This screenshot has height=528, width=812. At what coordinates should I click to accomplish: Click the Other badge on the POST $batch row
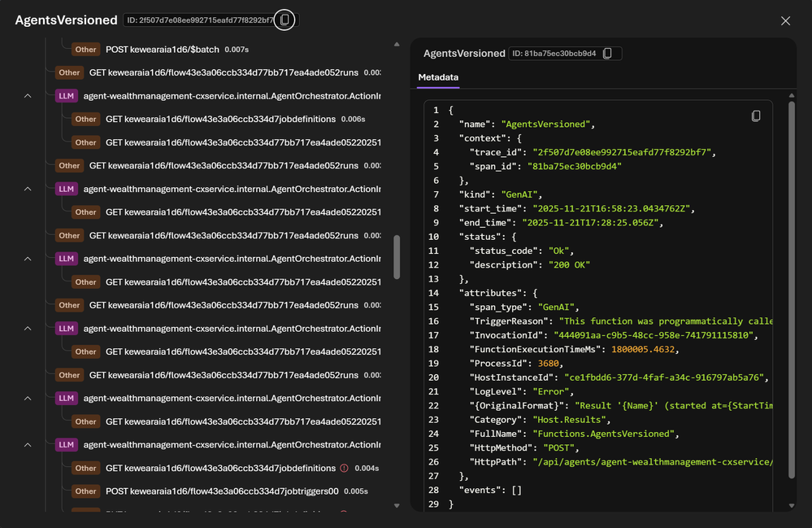(85, 50)
